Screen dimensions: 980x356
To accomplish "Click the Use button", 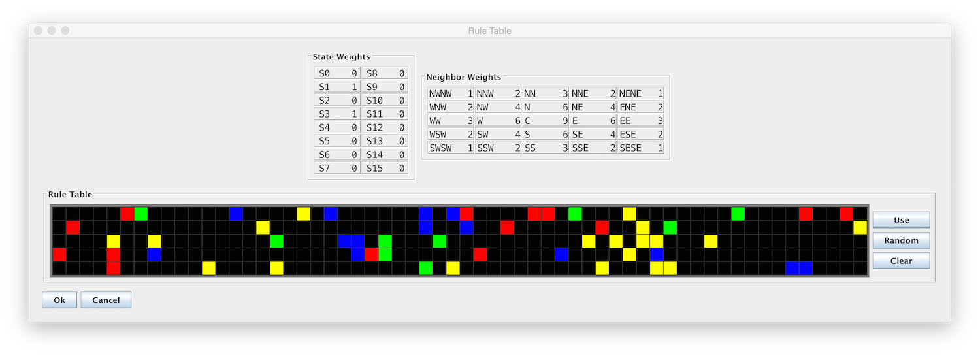I will (901, 220).
